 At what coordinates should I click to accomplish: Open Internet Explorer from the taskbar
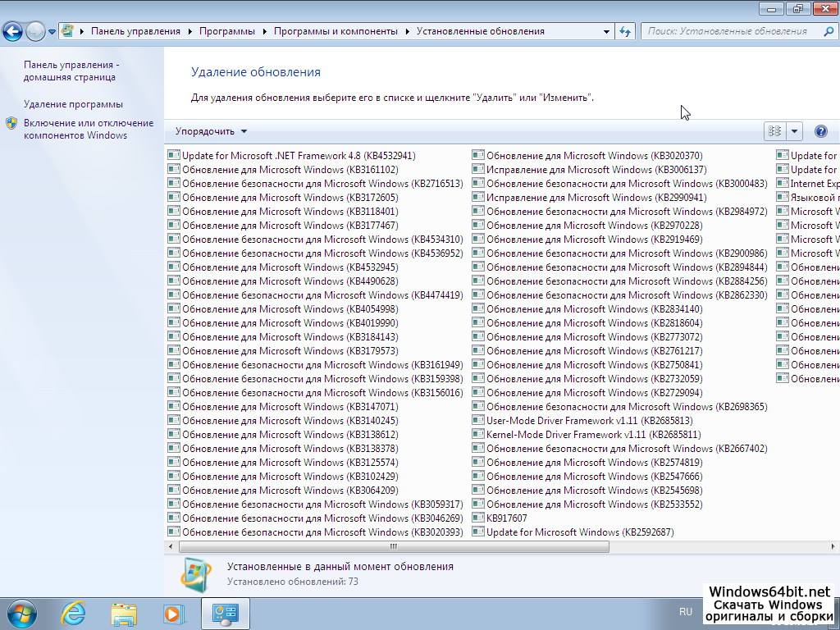click(x=74, y=613)
